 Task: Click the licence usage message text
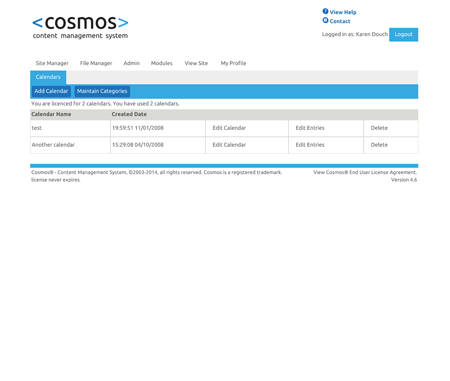click(x=105, y=104)
